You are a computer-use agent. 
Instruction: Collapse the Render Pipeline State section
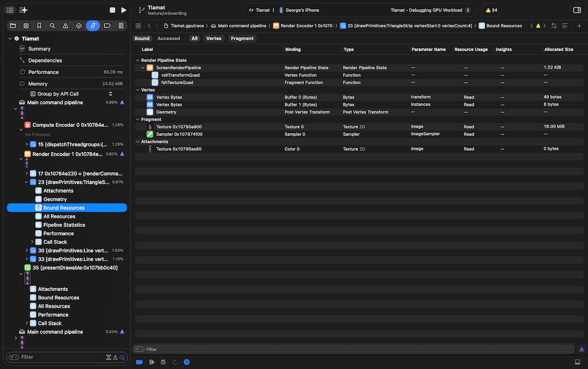point(138,60)
